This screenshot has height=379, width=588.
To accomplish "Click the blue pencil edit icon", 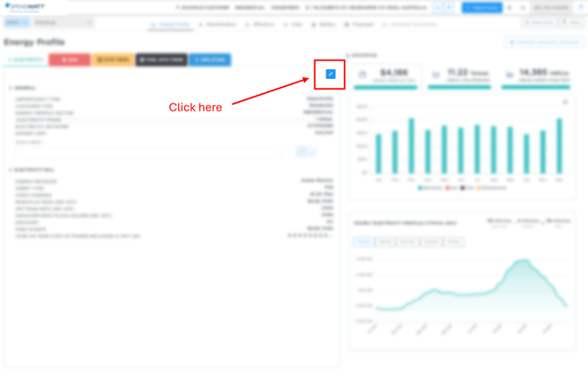I will click(x=330, y=75).
